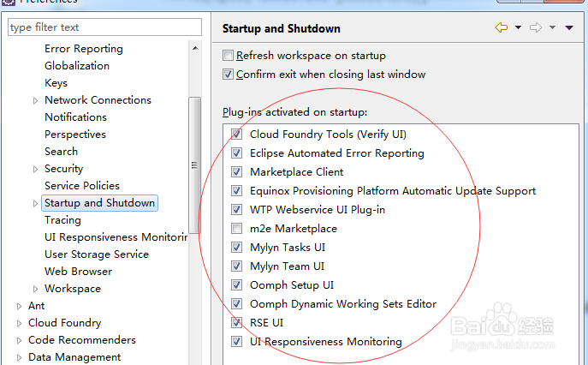Screen dimensions: 588x365
Task: Enable the m2e Marketplace plug-in
Action: (236, 228)
